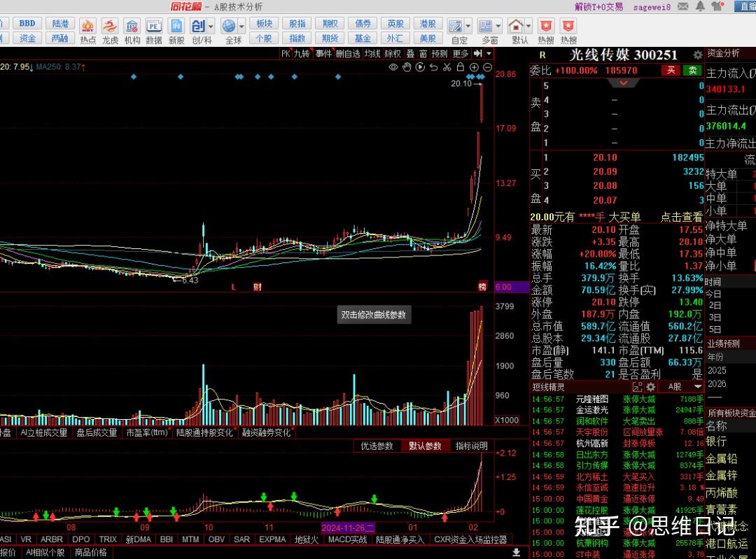Click the notification bell icon

pyautogui.click(x=700, y=6)
